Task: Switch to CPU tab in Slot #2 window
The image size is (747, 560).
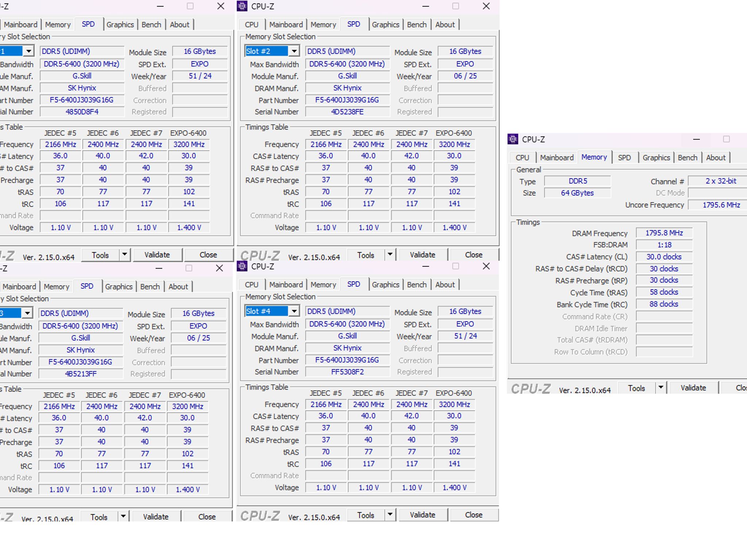Action: [252, 25]
